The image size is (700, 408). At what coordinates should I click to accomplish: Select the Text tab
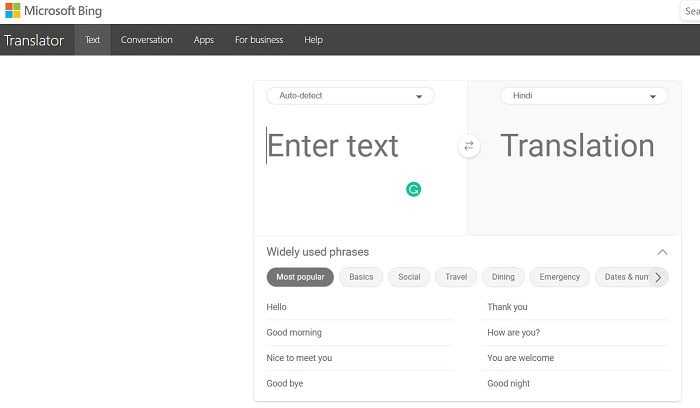[x=92, y=40]
